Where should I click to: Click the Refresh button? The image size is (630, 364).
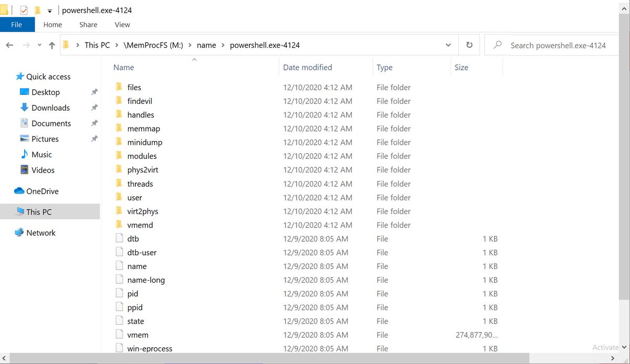tap(469, 45)
